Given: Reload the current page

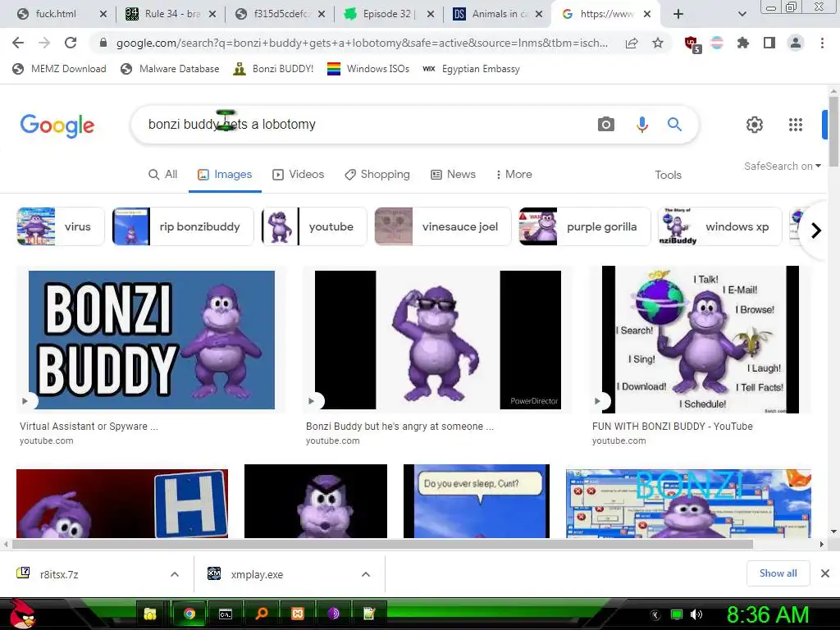Looking at the screenshot, I should pyautogui.click(x=71, y=43).
